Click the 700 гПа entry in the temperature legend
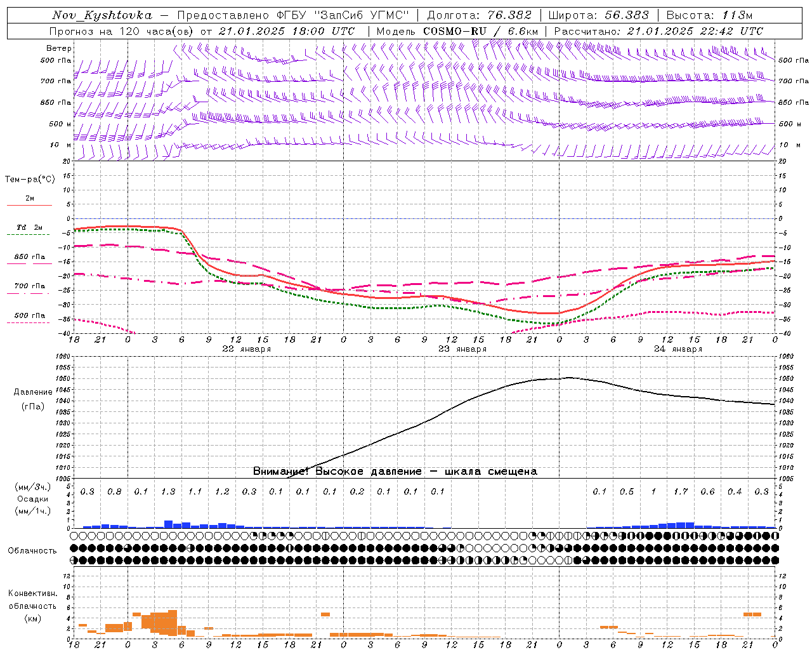Image resolution: width=812 pixels, height=650 pixels. (x=29, y=286)
